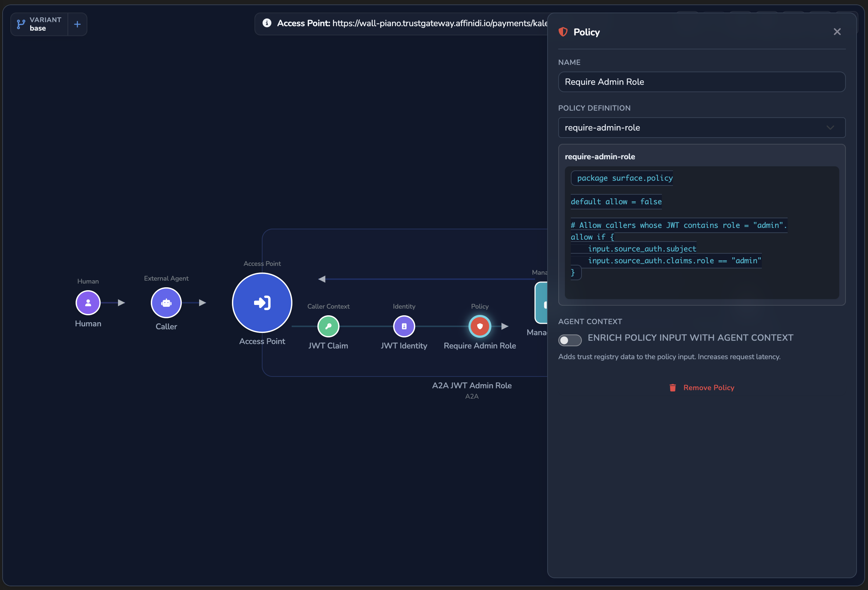868x590 pixels.
Task: Click the trash icon for Remove Policy
Action: coord(673,388)
